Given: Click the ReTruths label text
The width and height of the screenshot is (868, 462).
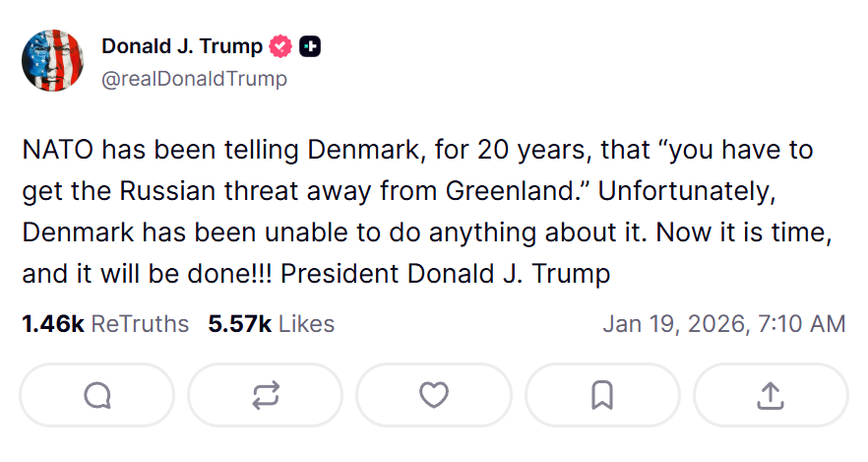Looking at the screenshot, I should [x=140, y=324].
